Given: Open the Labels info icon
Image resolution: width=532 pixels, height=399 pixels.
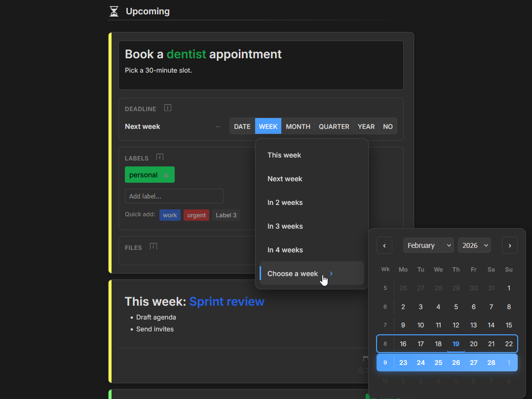Looking at the screenshot, I should [160, 157].
